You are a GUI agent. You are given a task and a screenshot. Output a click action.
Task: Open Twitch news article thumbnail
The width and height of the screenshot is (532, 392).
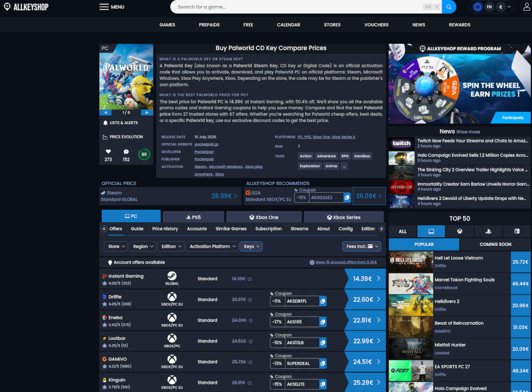[401, 144]
